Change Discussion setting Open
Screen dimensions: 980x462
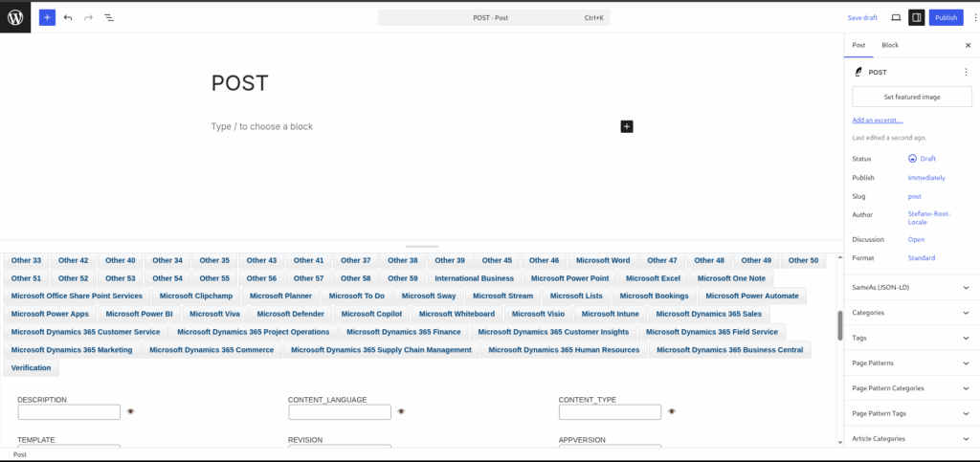pos(916,240)
